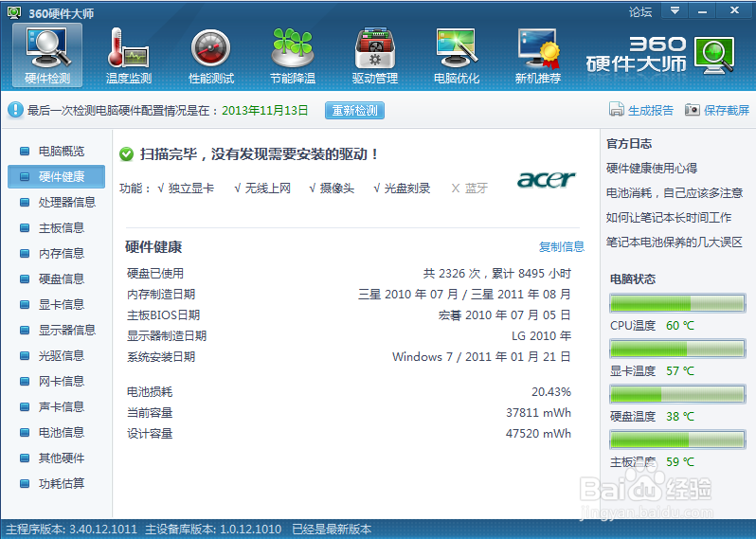This screenshot has height=539, width=756.
Task: Open 声卡信息 in the sidebar
Action: pos(57,406)
